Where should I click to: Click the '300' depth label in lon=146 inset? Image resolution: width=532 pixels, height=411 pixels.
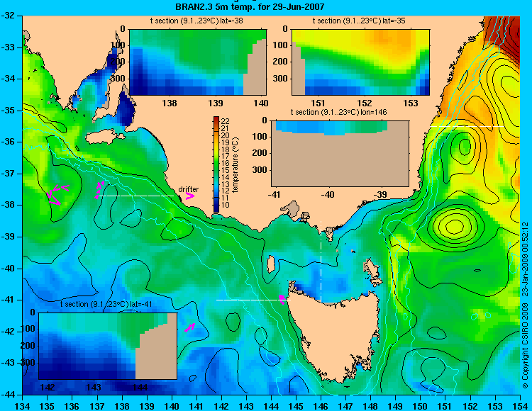260,170
